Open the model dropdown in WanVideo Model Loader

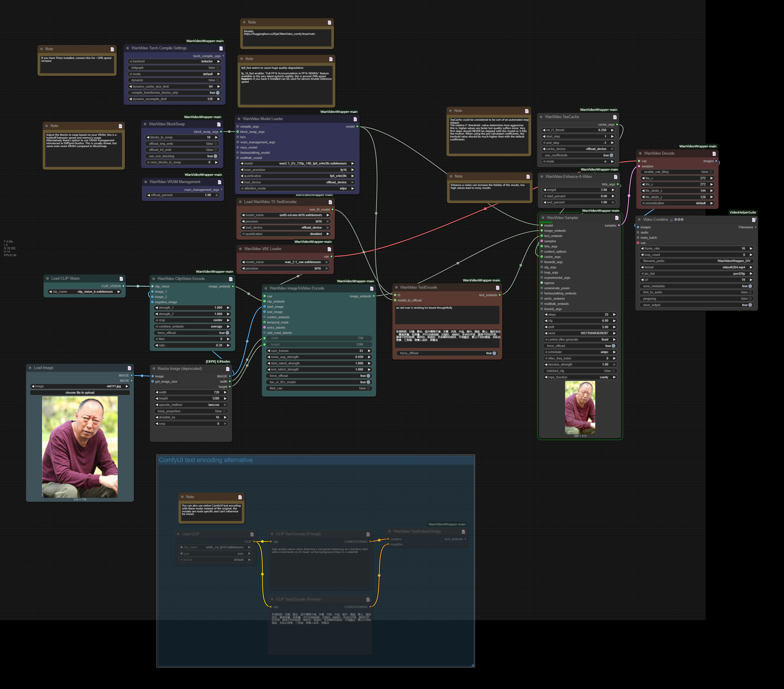[297, 164]
